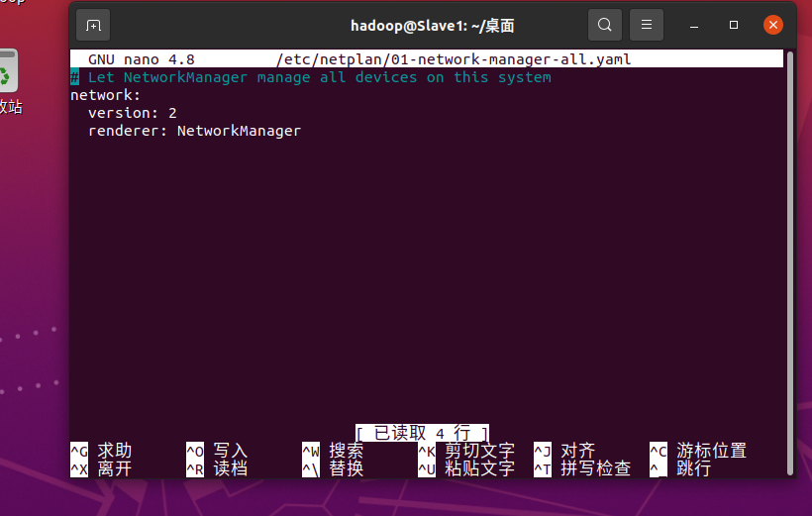Click the ^U 粘贴文字 paste shortcut
This screenshot has width=812, height=516.
point(466,468)
